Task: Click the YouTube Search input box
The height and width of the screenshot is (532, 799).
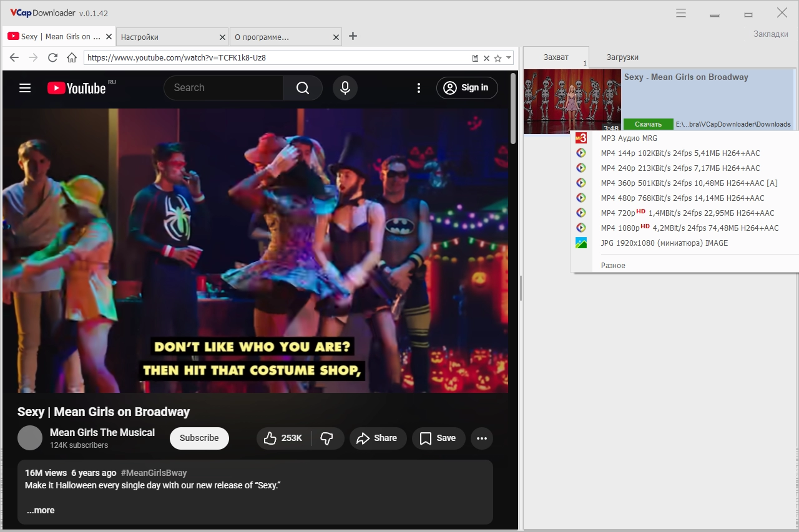Action: tap(223, 88)
